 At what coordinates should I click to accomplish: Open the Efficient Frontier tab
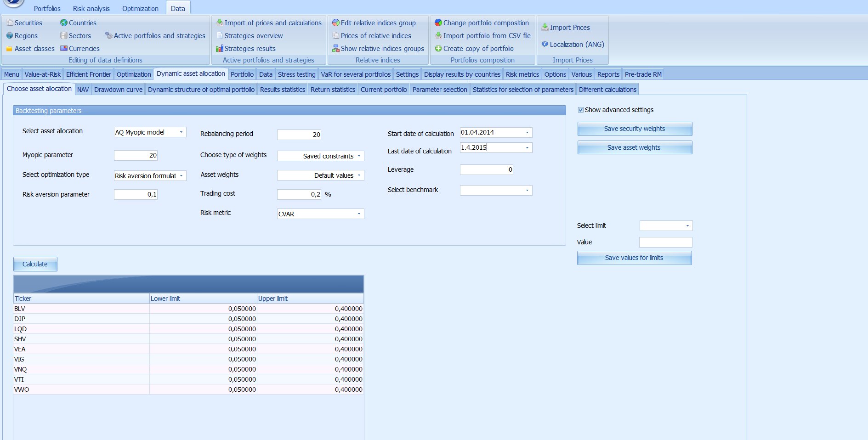point(89,74)
